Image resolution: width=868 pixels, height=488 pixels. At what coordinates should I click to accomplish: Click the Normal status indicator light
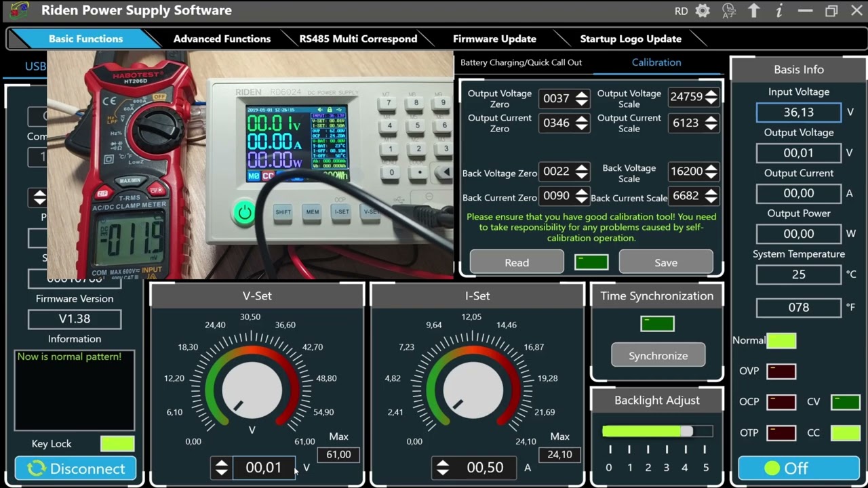(x=781, y=341)
